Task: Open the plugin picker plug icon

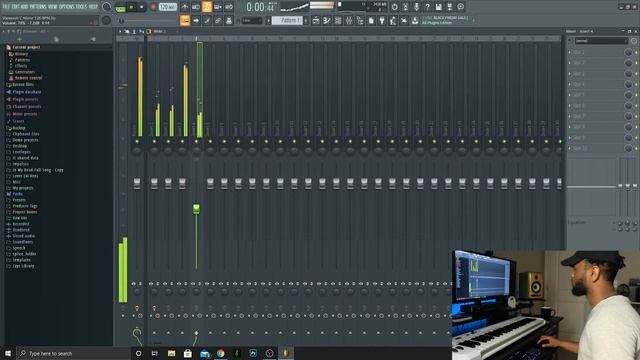Action: (382, 20)
